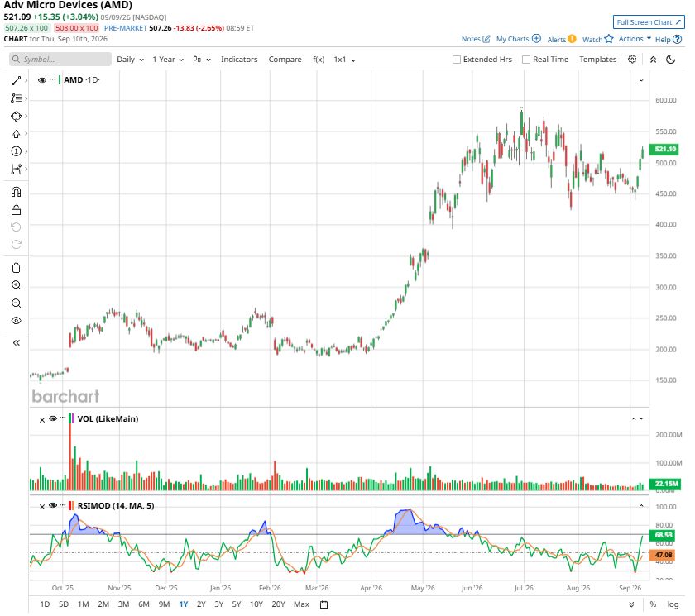Expand the Actions dropdown menu
Screen dimensions: 695x616
click(x=635, y=39)
